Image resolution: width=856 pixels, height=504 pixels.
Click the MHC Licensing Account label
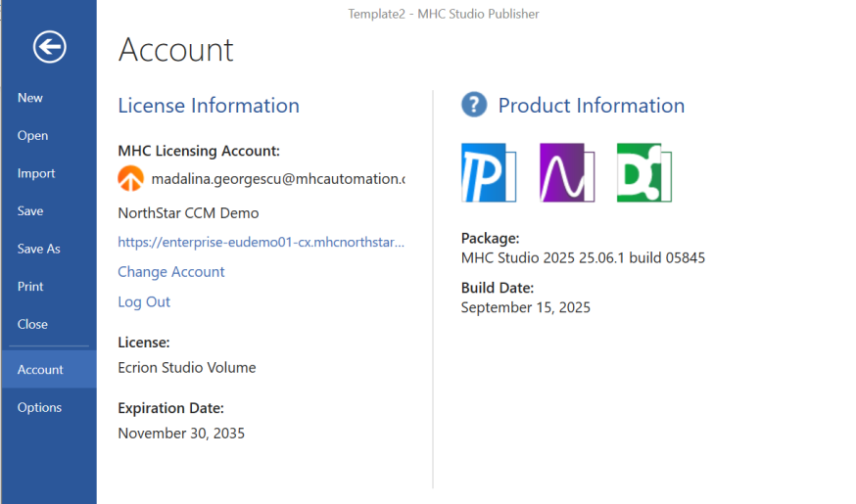coord(199,151)
